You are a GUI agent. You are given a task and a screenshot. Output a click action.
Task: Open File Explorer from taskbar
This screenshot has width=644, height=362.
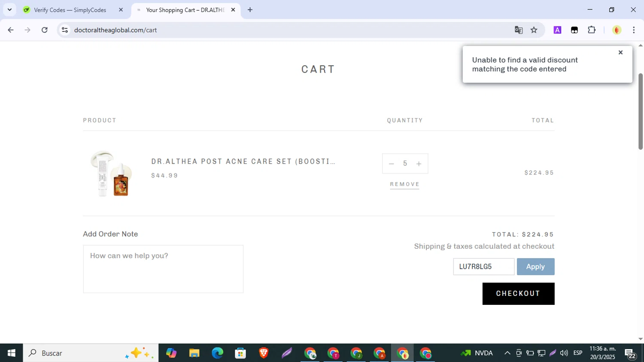coord(194,353)
